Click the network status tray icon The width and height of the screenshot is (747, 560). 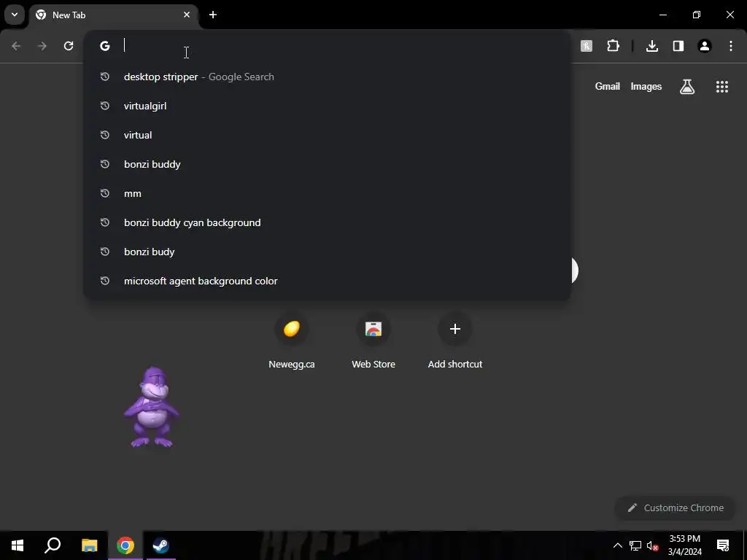(635, 545)
